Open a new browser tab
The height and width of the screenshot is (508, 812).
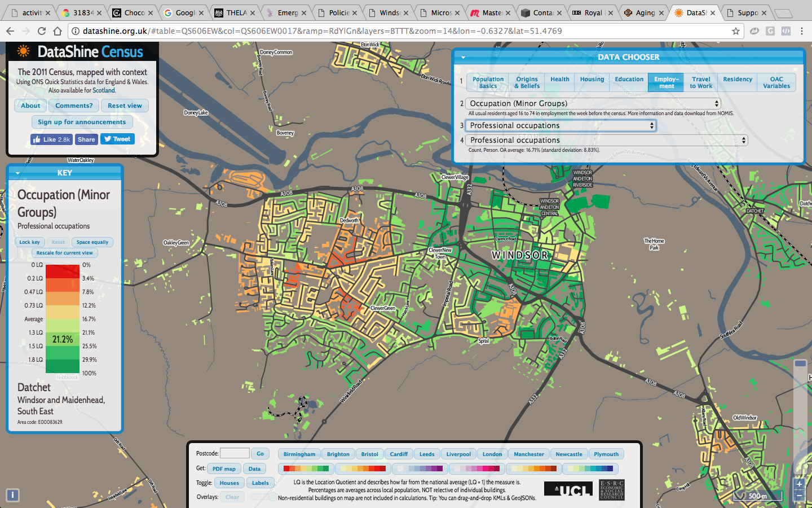point(783,13)
